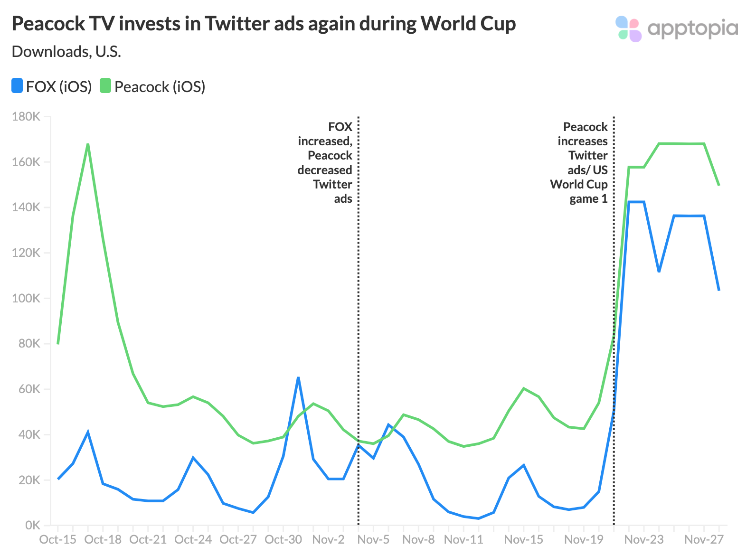Click the FOX spike point at Oct-31
The height and width of the screenshot is (546, 756).
tap(298, 377)
